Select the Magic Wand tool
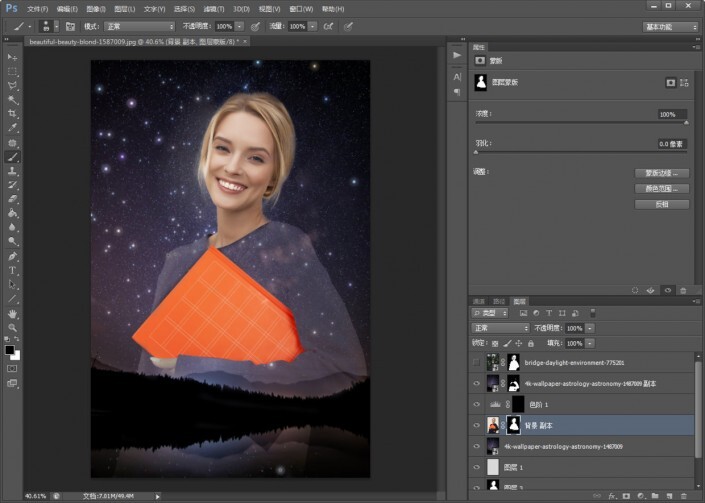Screen dimensions: 705x503 13,100
